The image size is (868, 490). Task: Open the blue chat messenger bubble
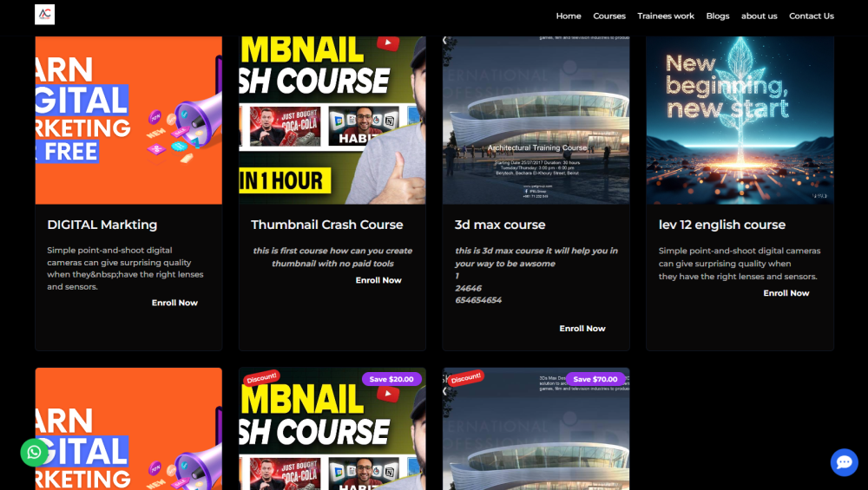844,462
